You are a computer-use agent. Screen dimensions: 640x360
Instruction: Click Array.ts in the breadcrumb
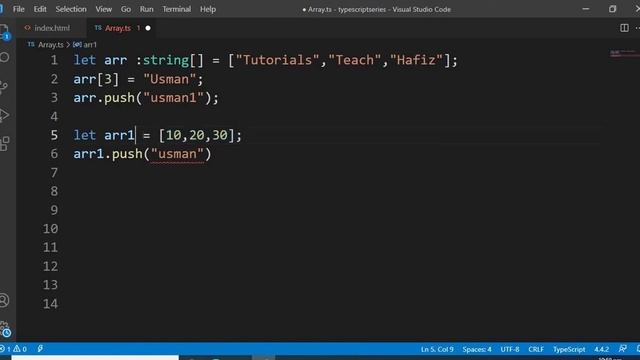pyautogui.click(x=51, y=45)
